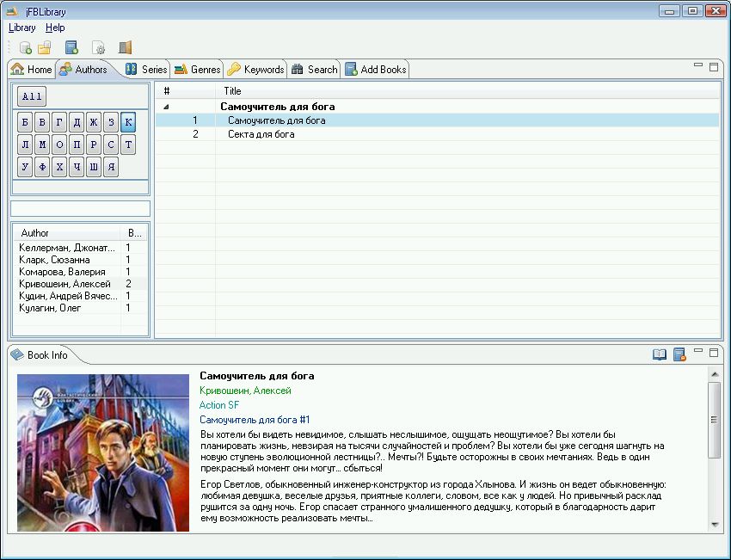The height and width of the screenshot is (560, 731).
Task: Select author Кларк, Сюзанна
Action: click(80, 260)
